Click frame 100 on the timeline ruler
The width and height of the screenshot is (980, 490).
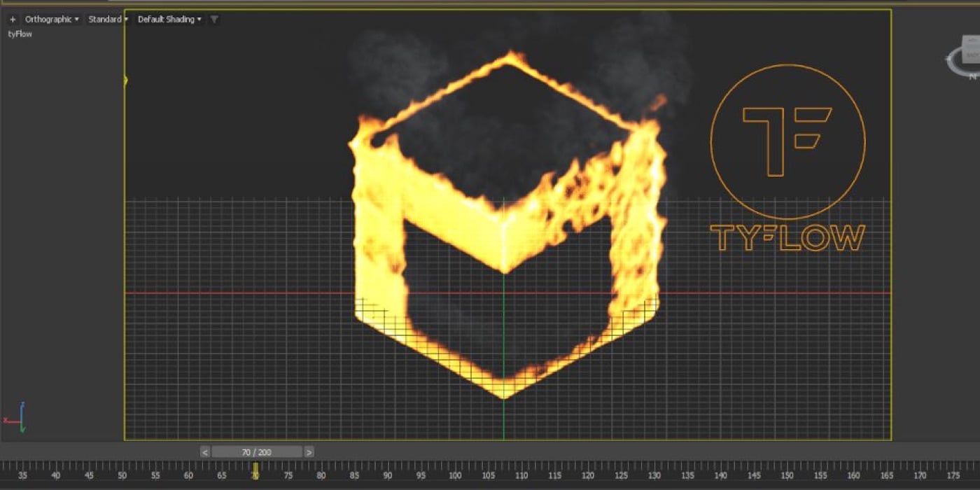pos(455,476)
